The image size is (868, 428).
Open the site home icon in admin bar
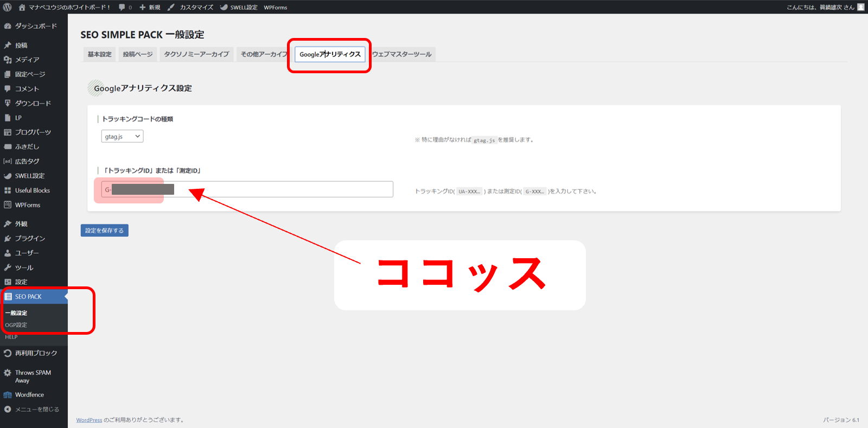click(x=22, y=7)
